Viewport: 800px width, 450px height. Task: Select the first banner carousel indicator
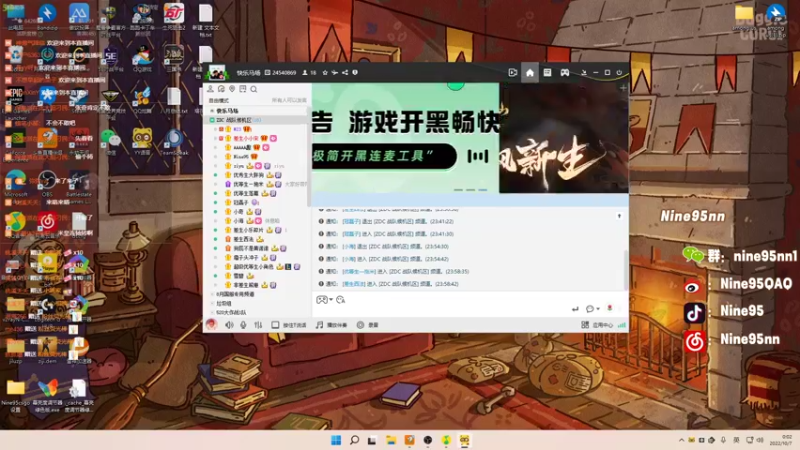click(x=458, y=190)
